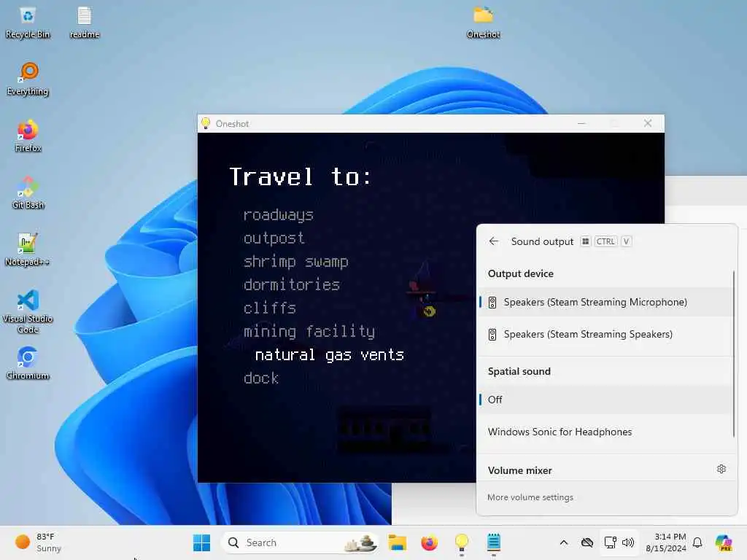This screenshot has height=560, width=747.
Task: Open the Recycle Bin desktop icon
Action: point(28,23)
